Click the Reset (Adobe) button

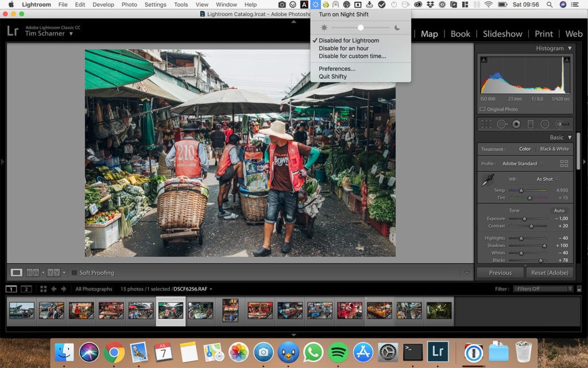click(x=550, y=273)
